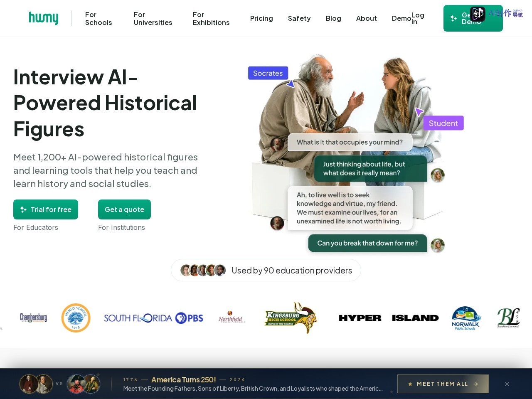Click the Kingsburg High School Viking logo

291,318
